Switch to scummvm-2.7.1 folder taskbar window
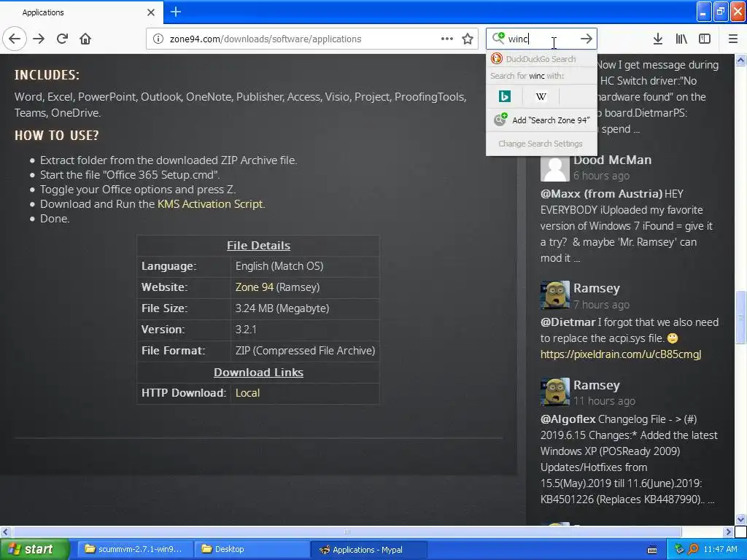Screen dimensions: 747x560 [135, 549]
